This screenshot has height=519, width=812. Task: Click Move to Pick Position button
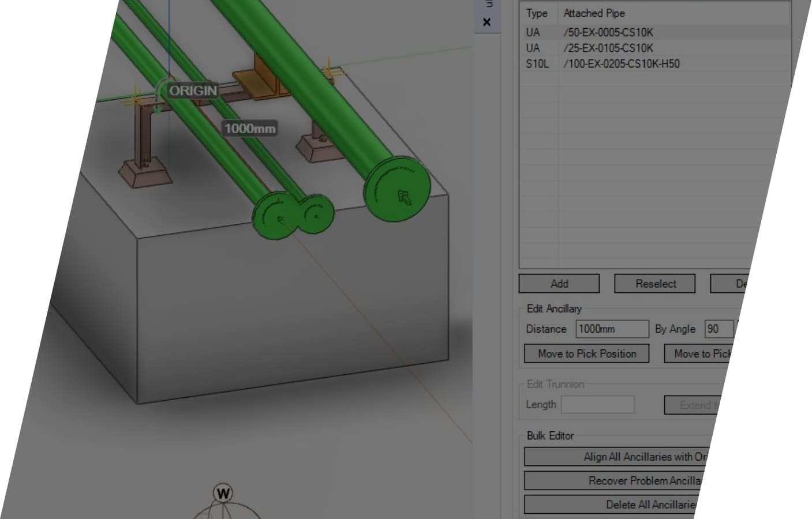[x=586, y=353]
